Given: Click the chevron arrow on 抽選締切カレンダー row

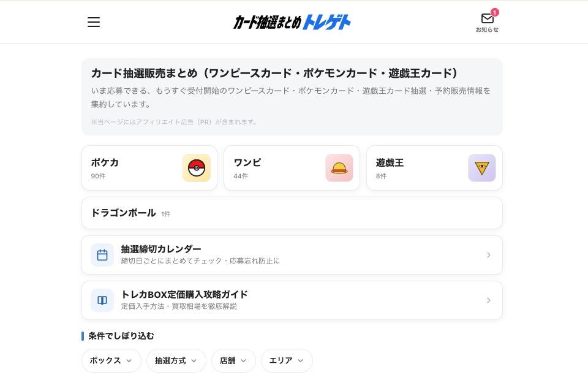Looking at the screenshot, I should pos(489,255).
